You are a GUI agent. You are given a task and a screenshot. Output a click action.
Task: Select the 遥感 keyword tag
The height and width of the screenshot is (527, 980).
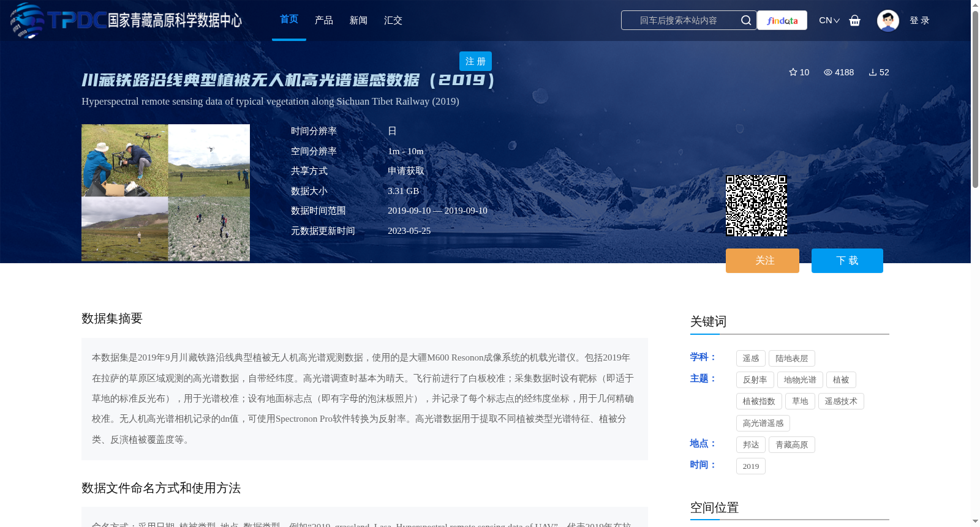[751, 359]
